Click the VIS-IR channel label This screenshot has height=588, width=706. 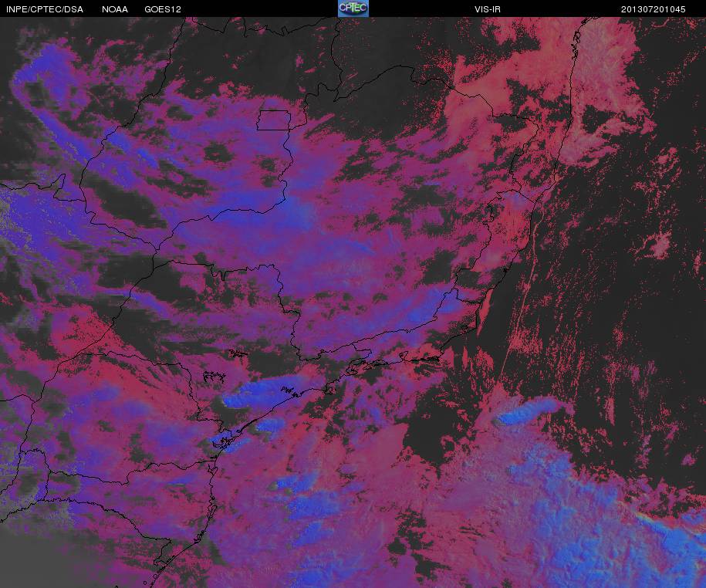[487, 9]
